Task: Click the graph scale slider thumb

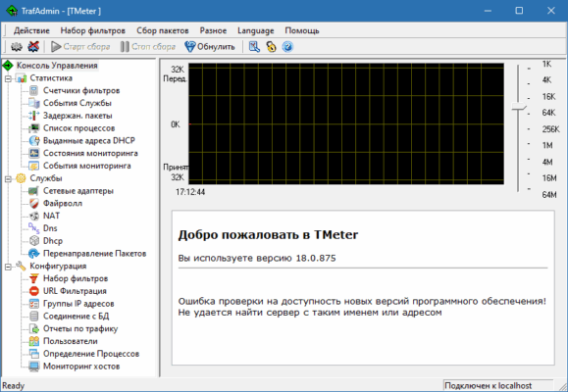Action: tap(519, 107)
